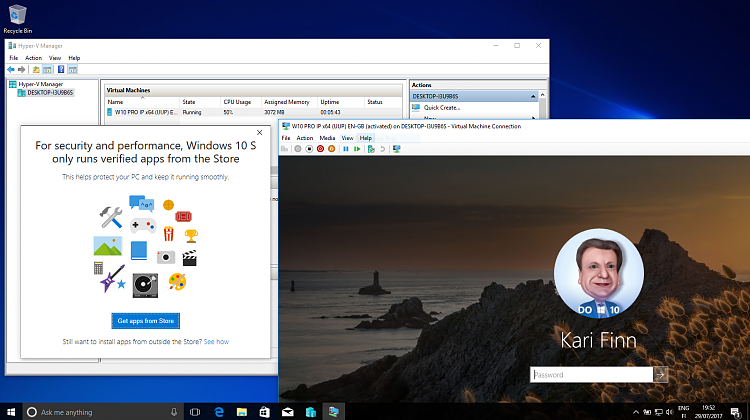This screenshot has width=750, height=420.
Task: Click Hyper-V Manager taskbar icon
Action: click(x=310, y=412)
